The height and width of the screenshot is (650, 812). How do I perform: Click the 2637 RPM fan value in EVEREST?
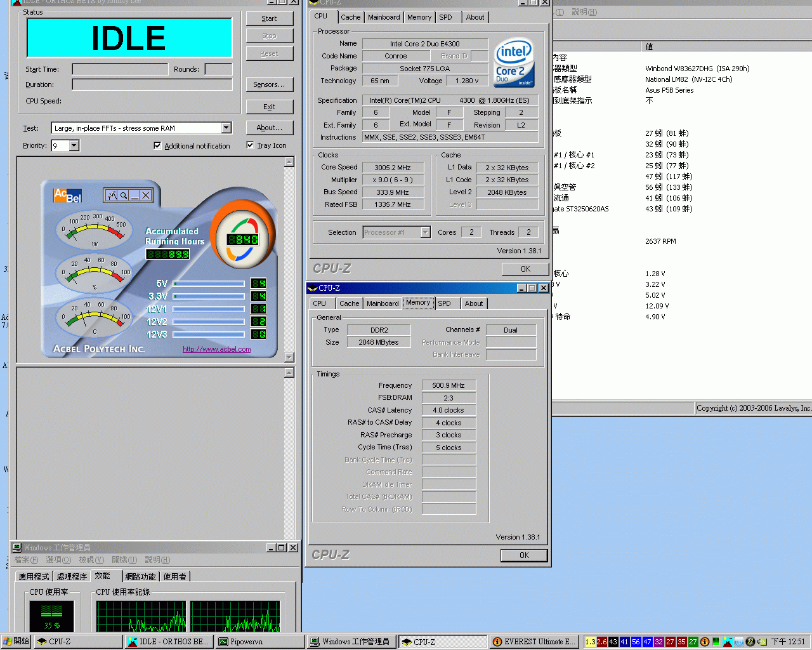click(660, 241)
